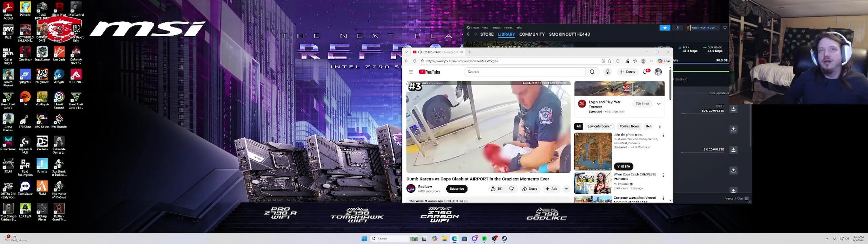Open Road Redemption desktop icon
Viewport: 868px width, 244px height.
point(25,167)
